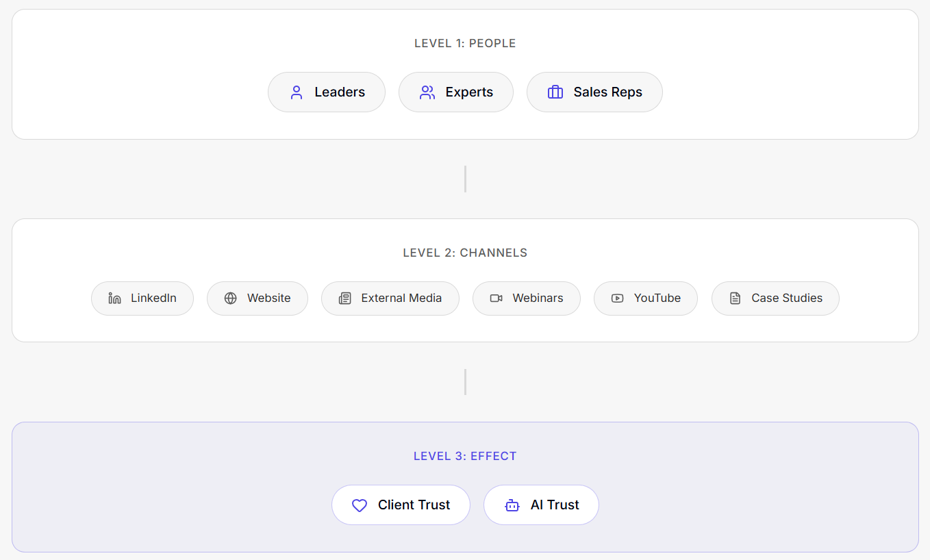Click the globe icon beside Website
930x560 pixels.
tap(231, 298)
